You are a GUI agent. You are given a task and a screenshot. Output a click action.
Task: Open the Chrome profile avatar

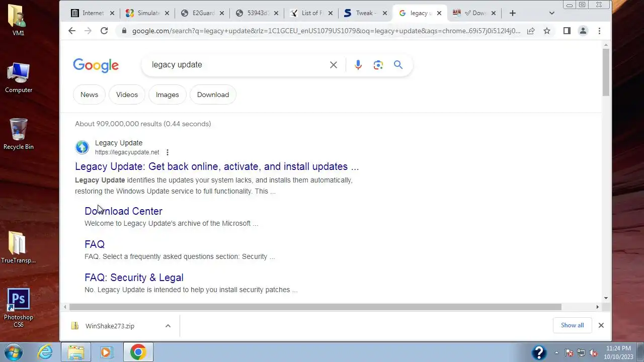pyautogui.click(x=583, y=31)
